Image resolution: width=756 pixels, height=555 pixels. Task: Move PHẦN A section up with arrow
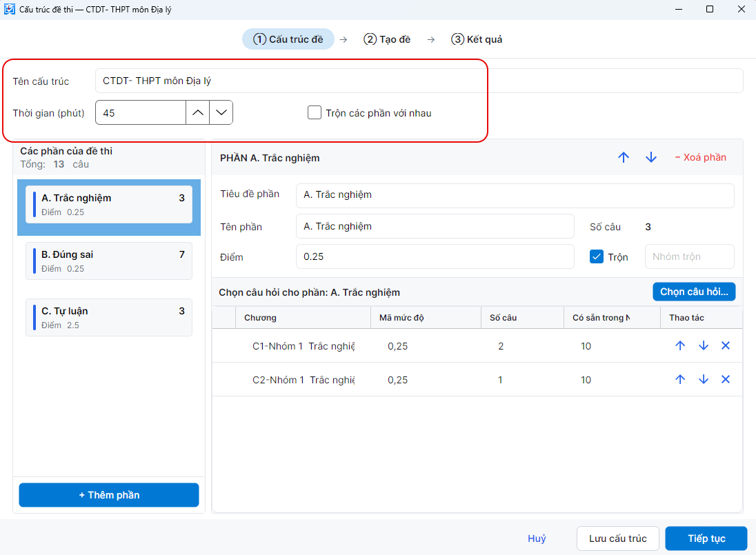(x=624, y=158)
